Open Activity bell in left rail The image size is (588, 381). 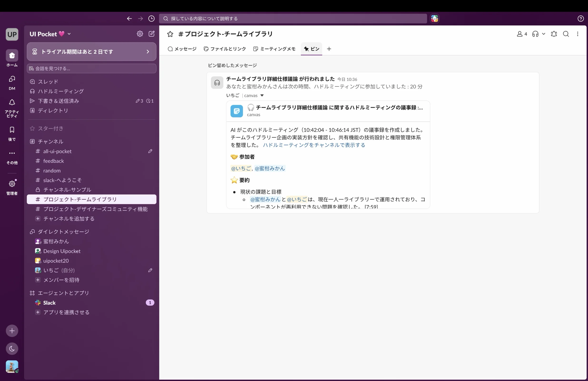click(x=12, y=108)
